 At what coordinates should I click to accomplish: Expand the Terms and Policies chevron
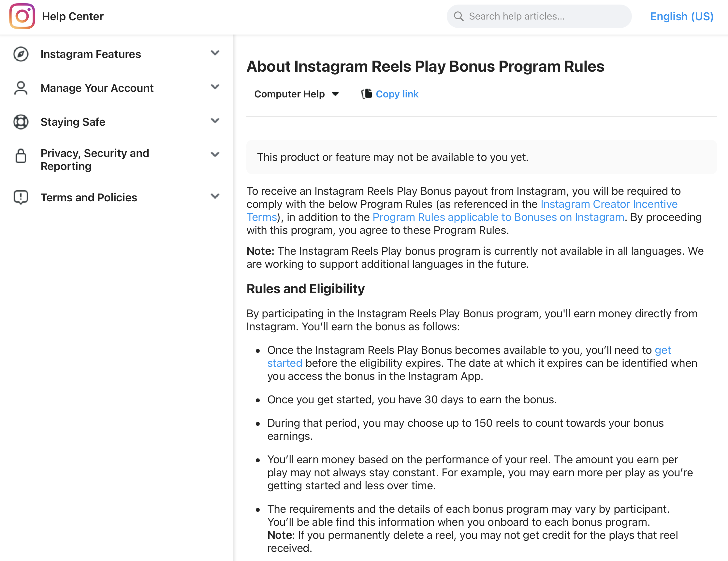coord(215,196)
